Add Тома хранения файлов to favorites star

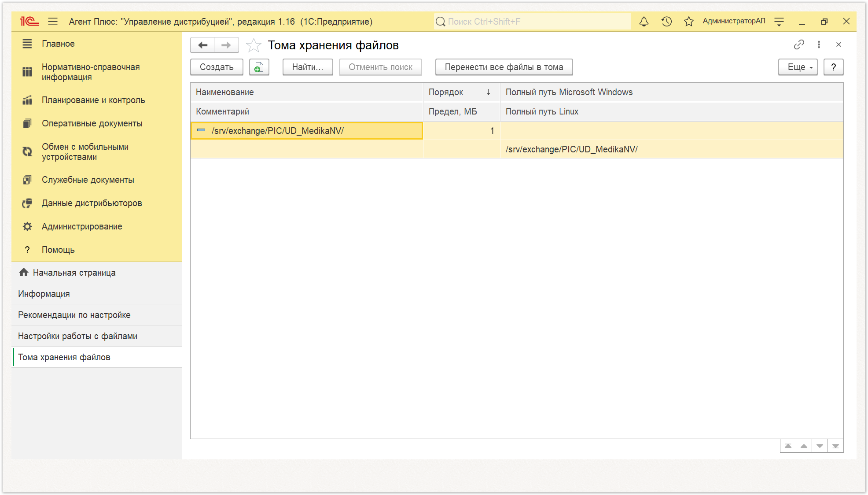click(254, 45)
